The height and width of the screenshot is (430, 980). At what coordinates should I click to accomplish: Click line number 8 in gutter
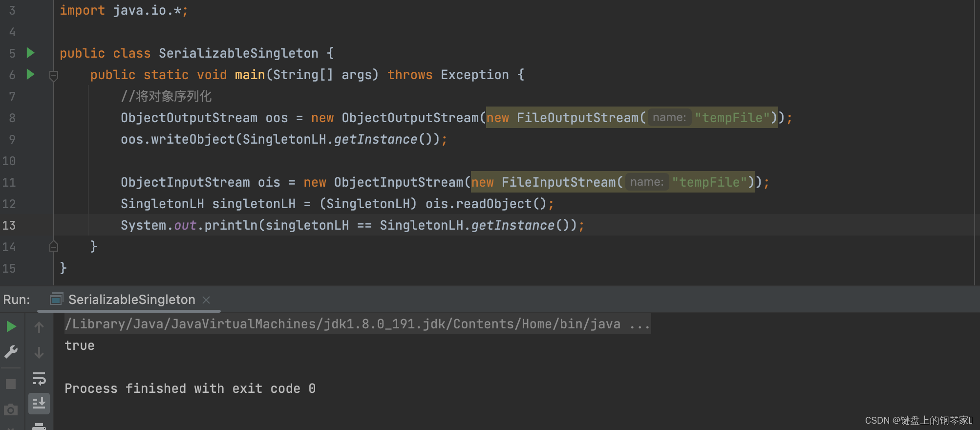pyautogui.click(x=12, y=118)
